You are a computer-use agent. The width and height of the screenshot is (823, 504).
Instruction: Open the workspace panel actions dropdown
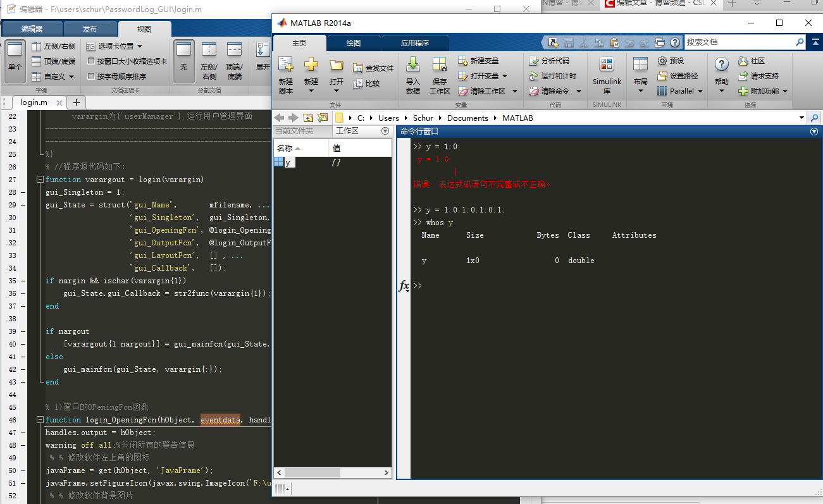(385, 131)
